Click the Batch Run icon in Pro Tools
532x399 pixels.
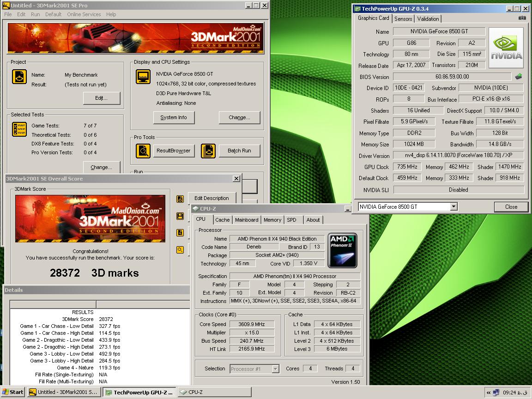pos(208,151)
